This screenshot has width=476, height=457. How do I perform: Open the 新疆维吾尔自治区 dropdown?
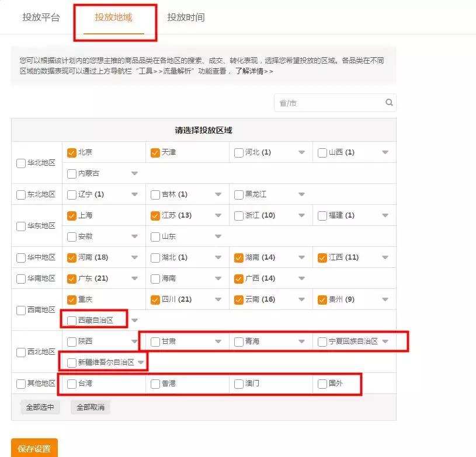(x=140, y=361)
